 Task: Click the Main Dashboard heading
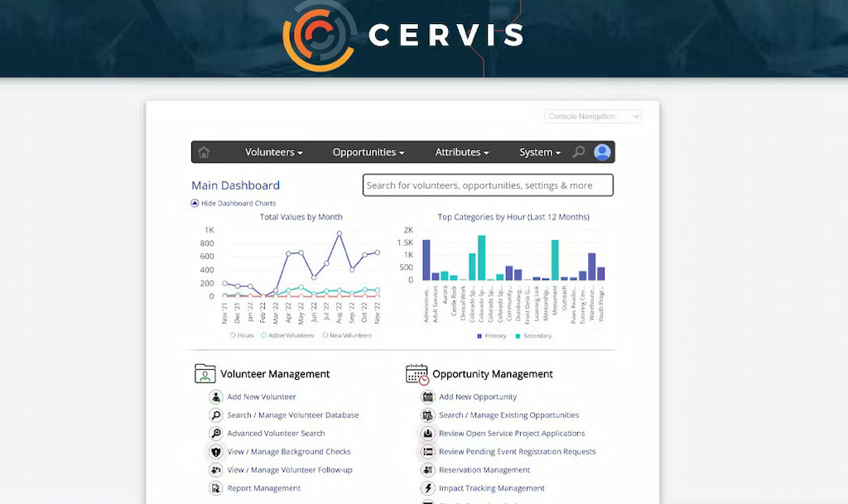tap(235, 185)
